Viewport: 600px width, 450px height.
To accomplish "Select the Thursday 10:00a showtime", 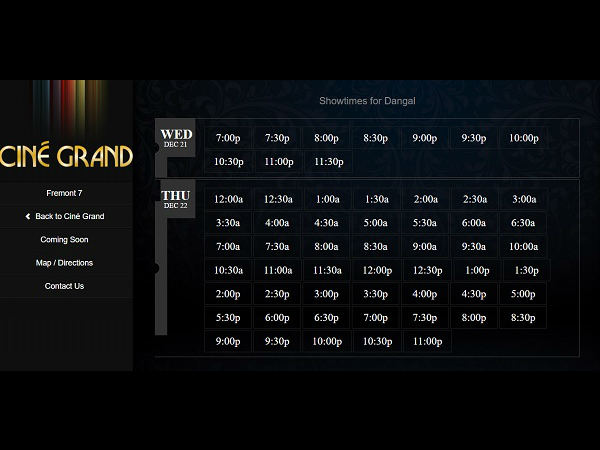I will [x=523, y=246].
